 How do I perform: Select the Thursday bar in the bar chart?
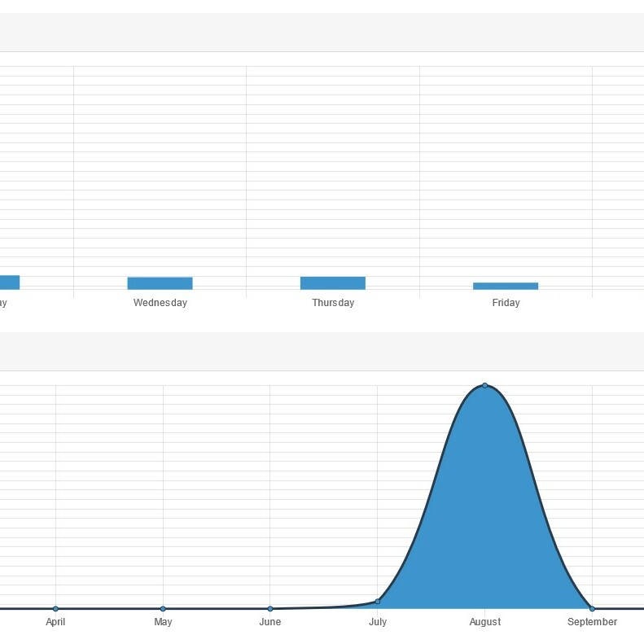point(332,283)
